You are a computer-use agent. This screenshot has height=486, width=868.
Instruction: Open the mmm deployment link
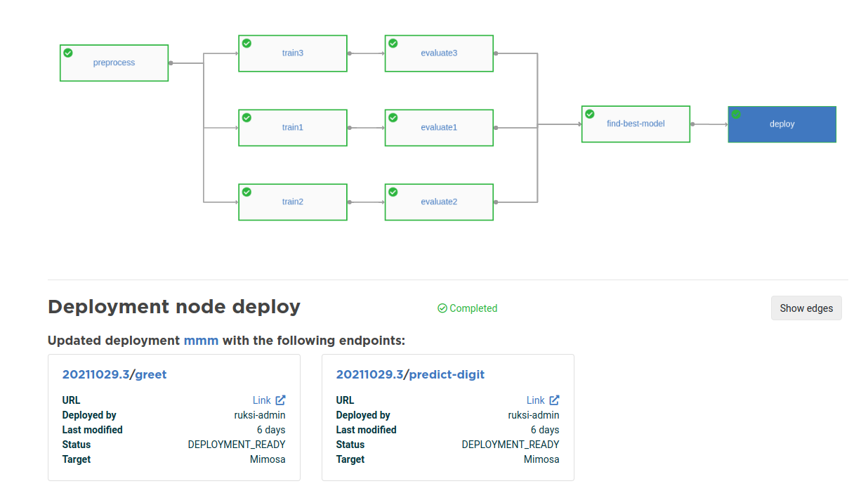(201, 341)
